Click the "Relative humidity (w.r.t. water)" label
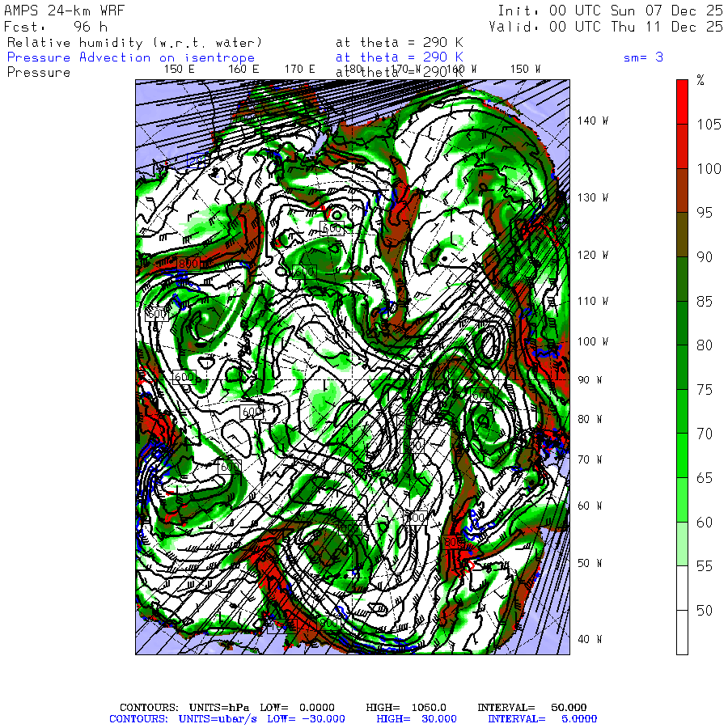 134,42
